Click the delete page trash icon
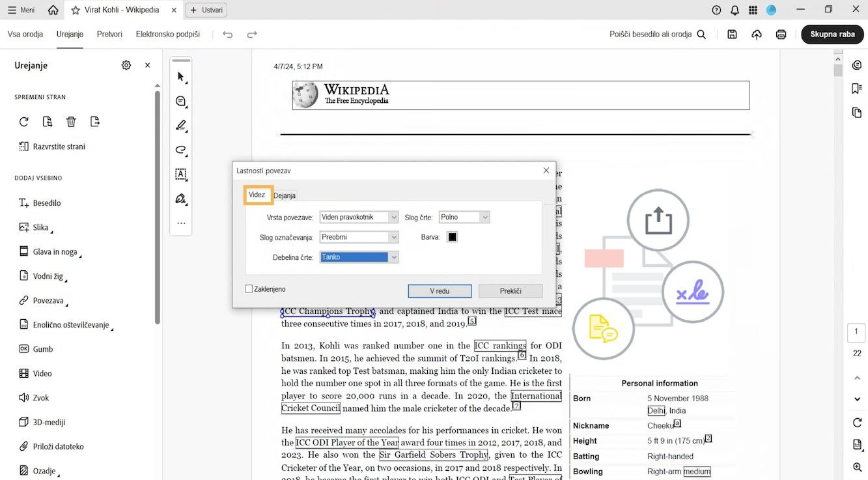Viewport: 868px width, 480px height. [71, 122]
